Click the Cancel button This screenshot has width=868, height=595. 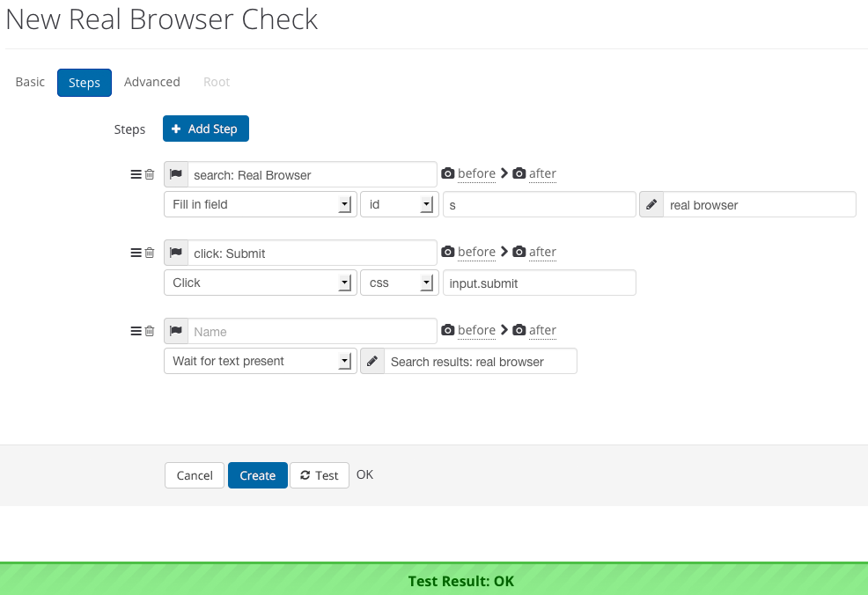click(x=195, y=475)
